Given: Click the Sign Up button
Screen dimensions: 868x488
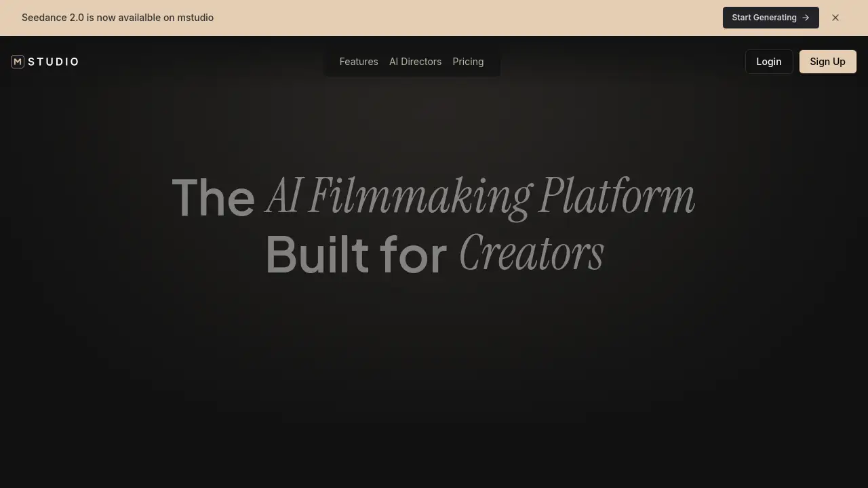Looking at the screenshot, I should pos(827,62).
